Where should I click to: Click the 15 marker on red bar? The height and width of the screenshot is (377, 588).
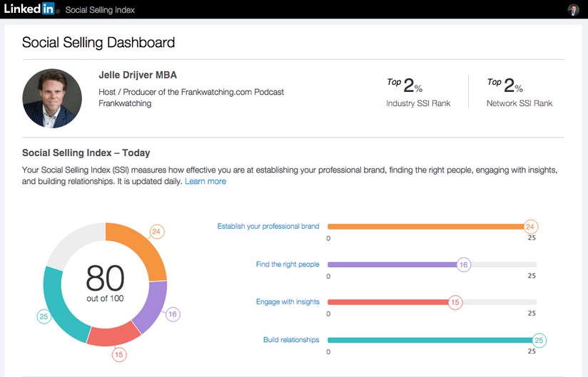pyautogui.click(x=455, y=302)
